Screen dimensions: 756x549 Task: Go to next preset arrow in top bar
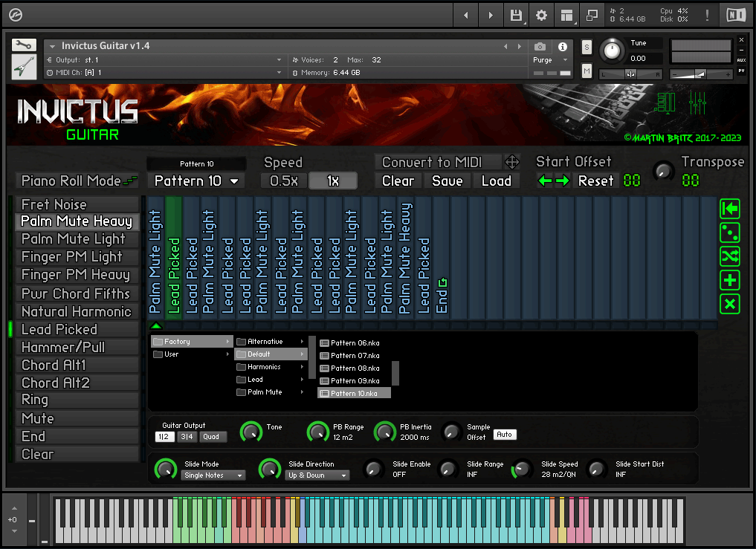491,16
